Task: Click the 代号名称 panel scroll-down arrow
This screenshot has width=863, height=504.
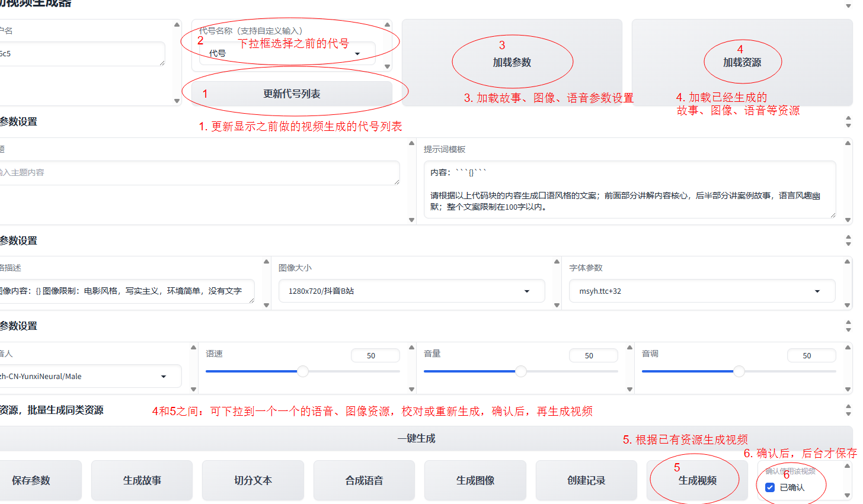Action: [x=388, y=67]
